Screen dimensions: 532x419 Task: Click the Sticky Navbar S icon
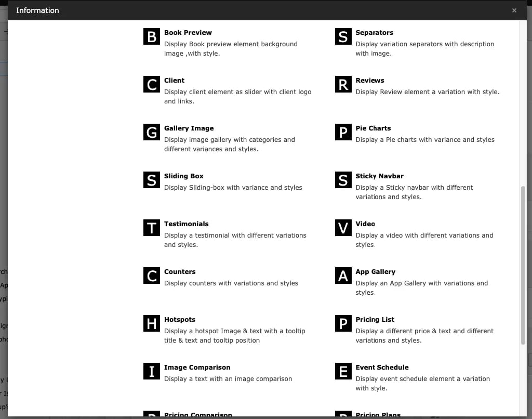343,180
